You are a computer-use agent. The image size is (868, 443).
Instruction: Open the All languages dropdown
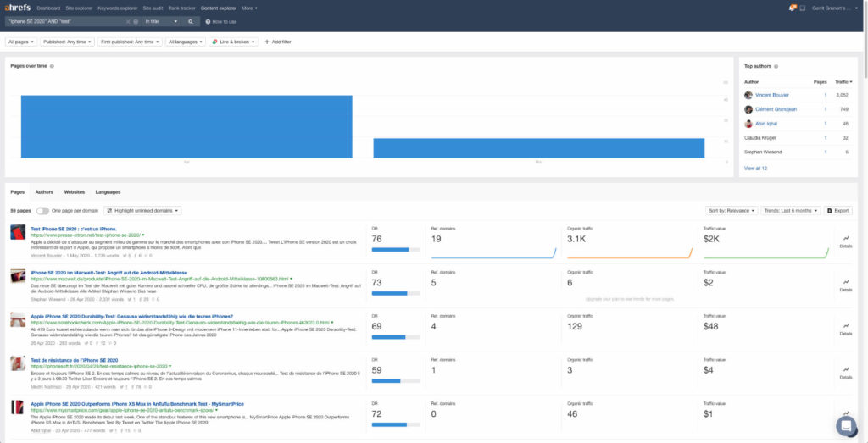(x=186, y=42)
